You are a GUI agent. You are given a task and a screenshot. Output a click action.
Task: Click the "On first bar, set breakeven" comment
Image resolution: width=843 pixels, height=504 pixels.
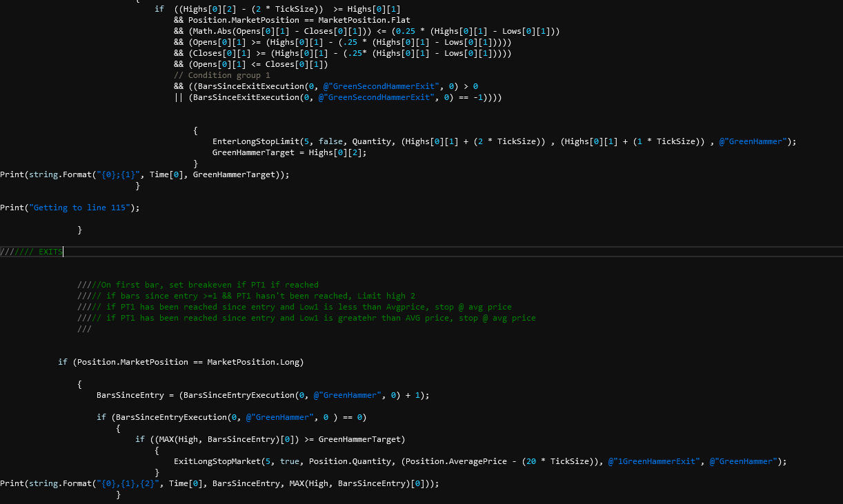click(199, 285)
